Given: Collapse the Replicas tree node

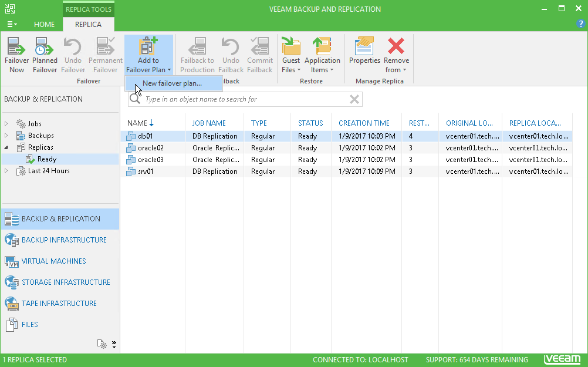Looking at the screenshot, I should coord(6,147).
